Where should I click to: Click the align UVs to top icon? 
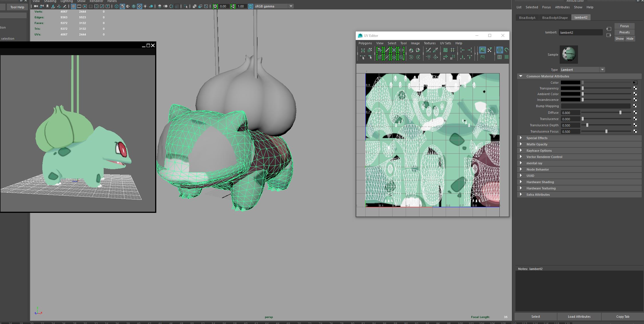(470, 57)
